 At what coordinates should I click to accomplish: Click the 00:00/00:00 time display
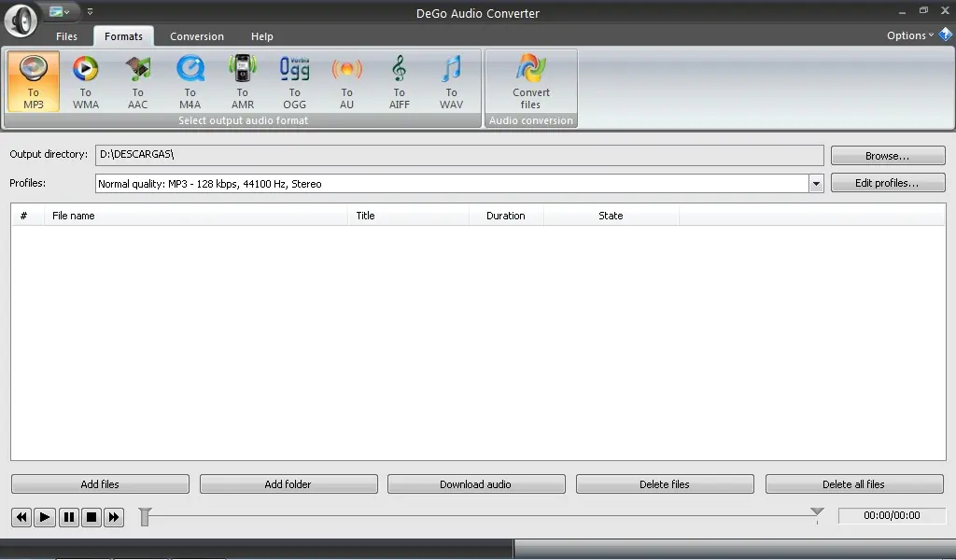pos(892,515)
